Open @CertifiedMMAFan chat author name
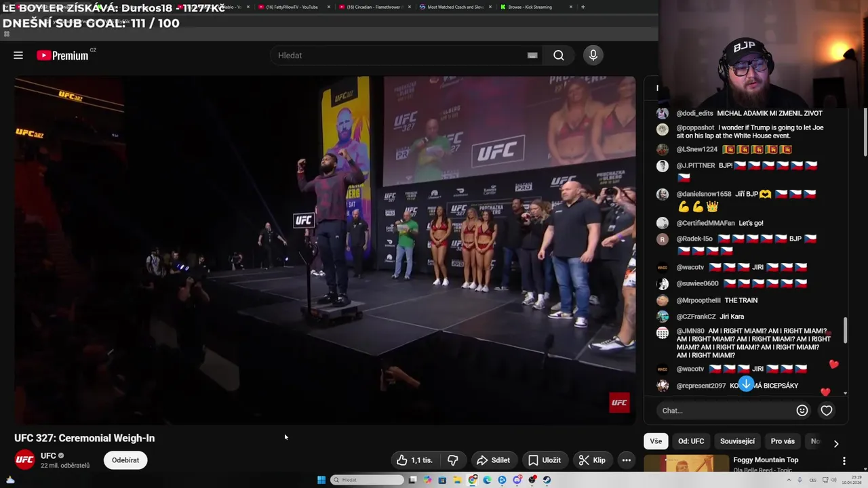 [705, 223]
